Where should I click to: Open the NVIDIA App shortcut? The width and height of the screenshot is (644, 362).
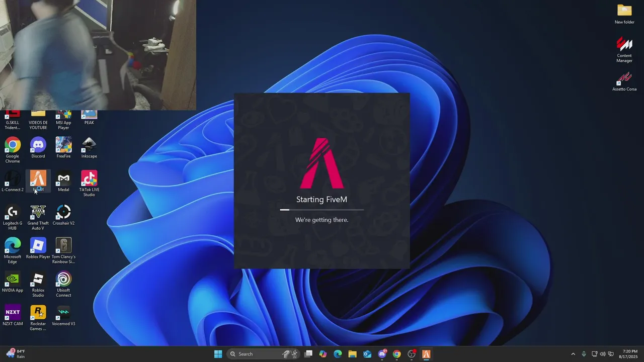pos(13,282)
